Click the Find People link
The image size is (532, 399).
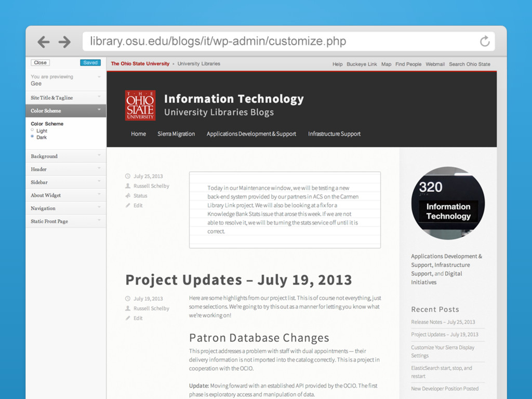pyautogui.click(x=408, y=64)
